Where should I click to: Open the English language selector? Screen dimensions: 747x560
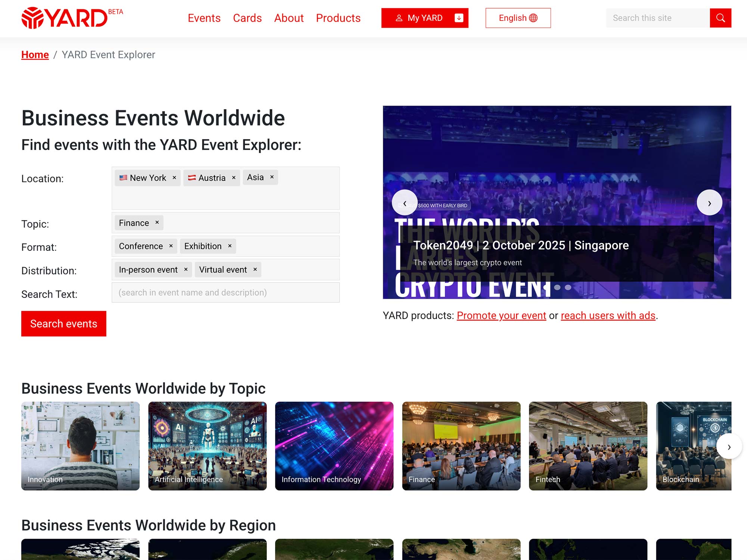(x=518, y=18)
